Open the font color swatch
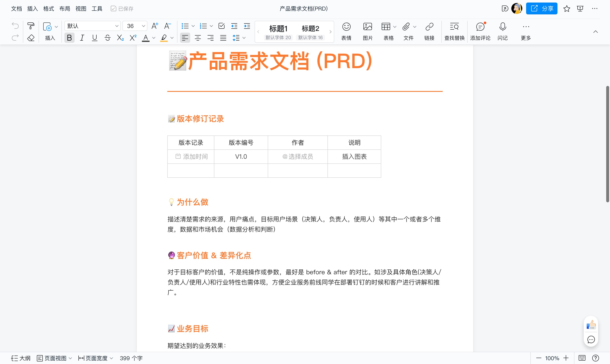This screenshot has width=610, height=364. click(146, 37)
